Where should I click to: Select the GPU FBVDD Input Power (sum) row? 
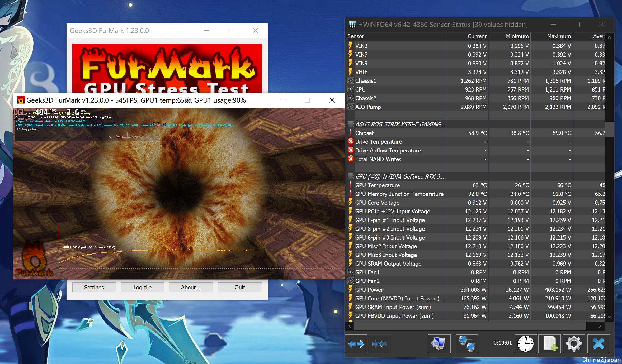coord(475,316)
